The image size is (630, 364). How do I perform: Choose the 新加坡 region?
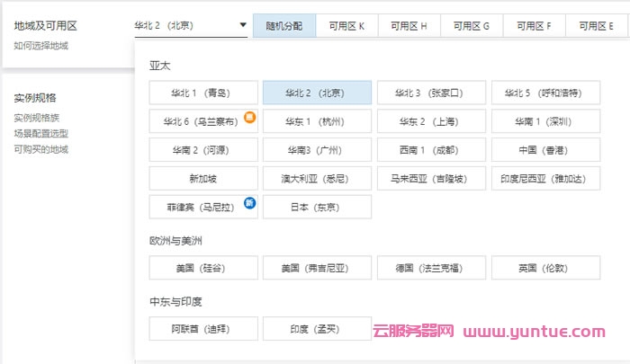point(204,178)
